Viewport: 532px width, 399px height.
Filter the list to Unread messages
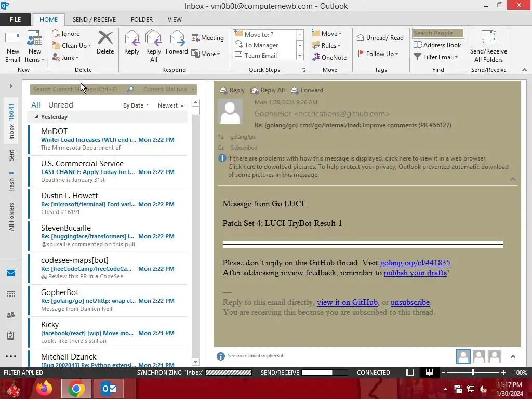(x=60, y=105)
